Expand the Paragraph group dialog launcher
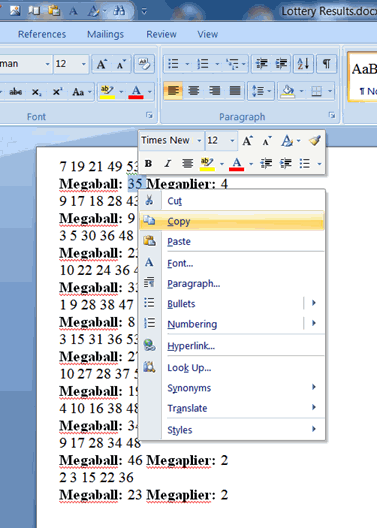Viewport: 377px width, 528px height. pyautogui.click(x=332, y=116)
